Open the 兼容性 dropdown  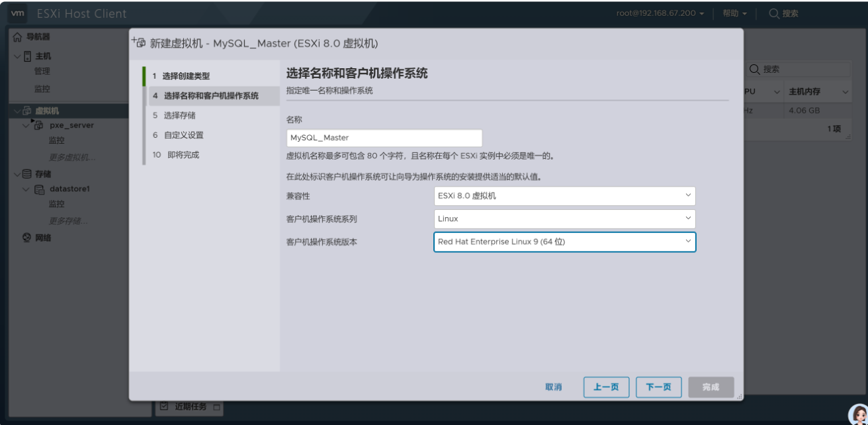tap(564, 196)
